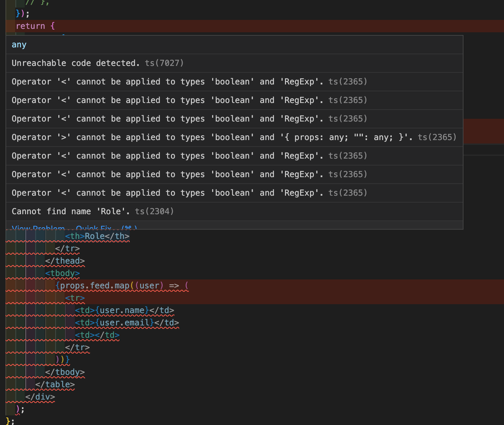
Task: Click the empty td element
Action: (97, 335)
